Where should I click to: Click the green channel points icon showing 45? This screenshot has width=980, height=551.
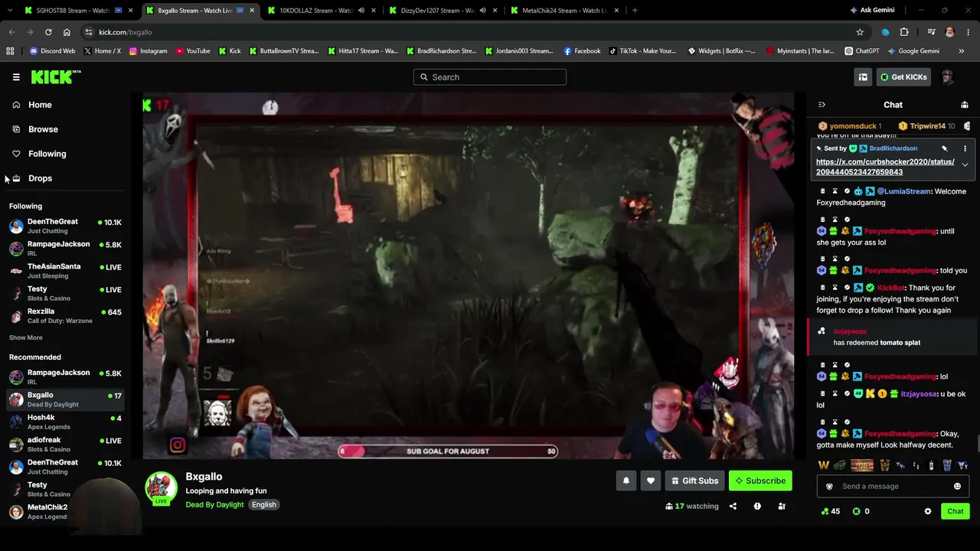[x=825, y=511]
